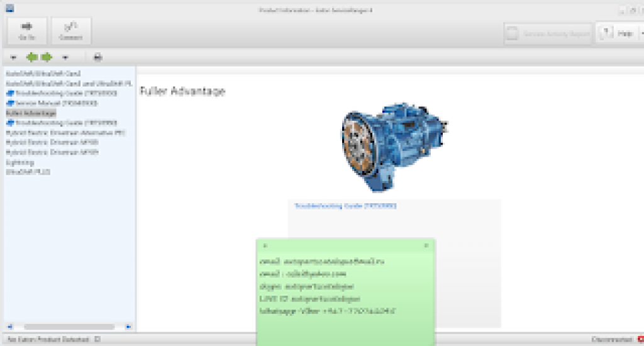Screen dimensions: 644x346
Task: Select AutoShift/UltraShift Gen3 and UltraShift PLUS entry
Action: (69, 84)
